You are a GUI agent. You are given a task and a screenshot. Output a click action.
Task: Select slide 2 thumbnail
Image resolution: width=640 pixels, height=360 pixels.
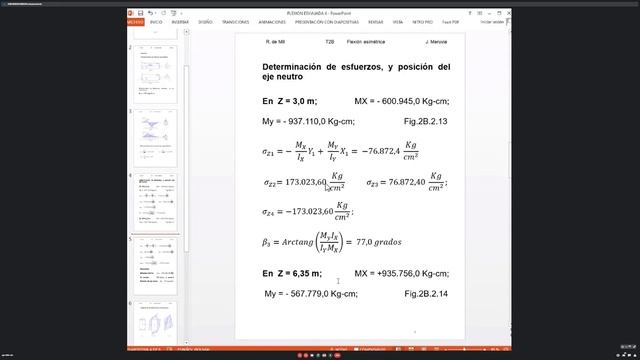tap(156, 75)
